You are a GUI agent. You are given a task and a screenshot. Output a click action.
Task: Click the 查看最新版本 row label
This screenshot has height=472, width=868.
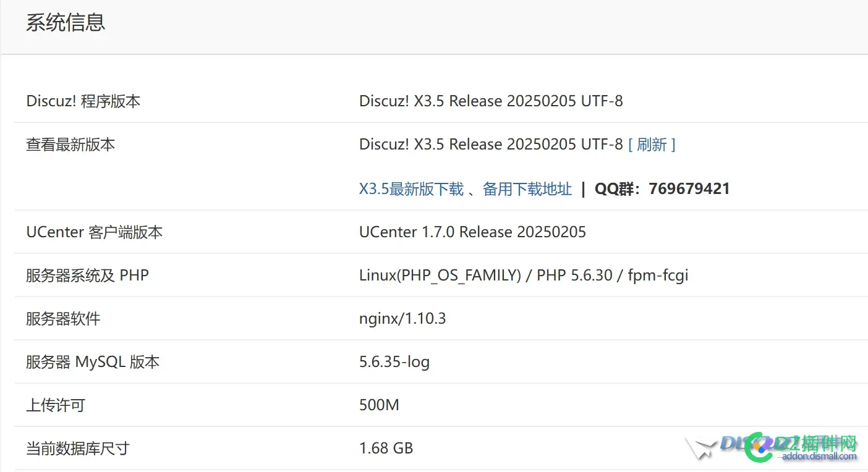coord(70,145)
